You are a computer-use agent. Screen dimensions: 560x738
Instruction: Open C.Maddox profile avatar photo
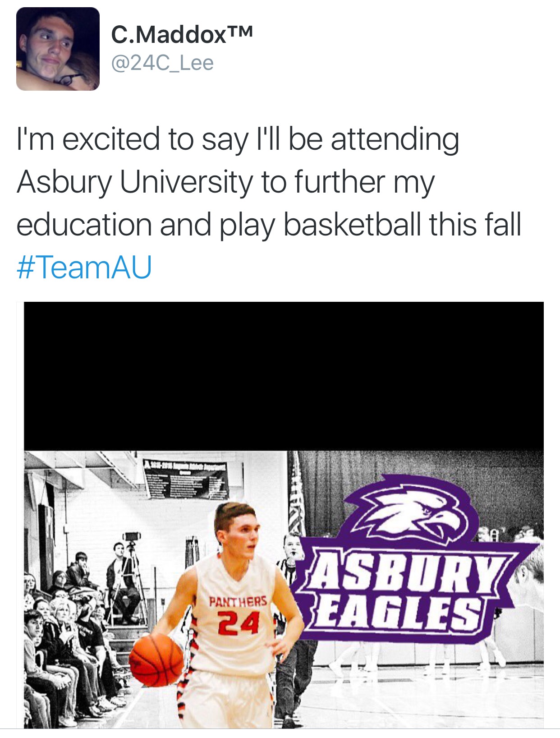click(x=58, y=49)
